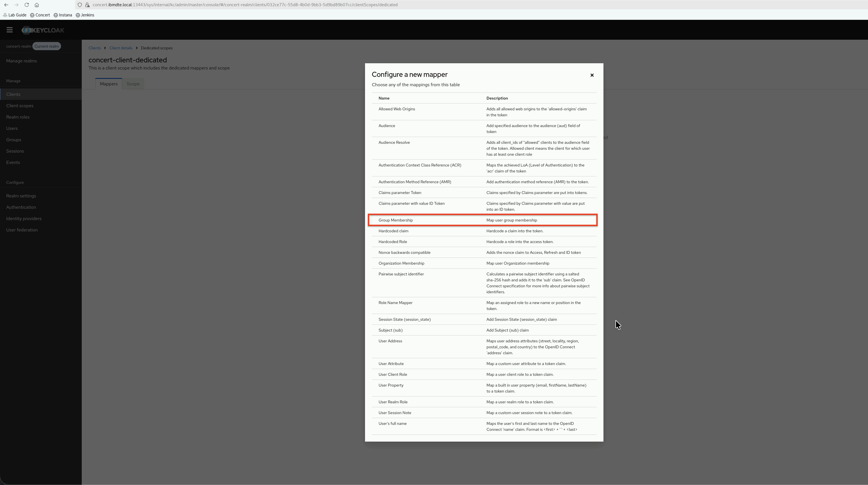Select the Audience mapper row
This screenshot has width=868, height=485.
484,129
